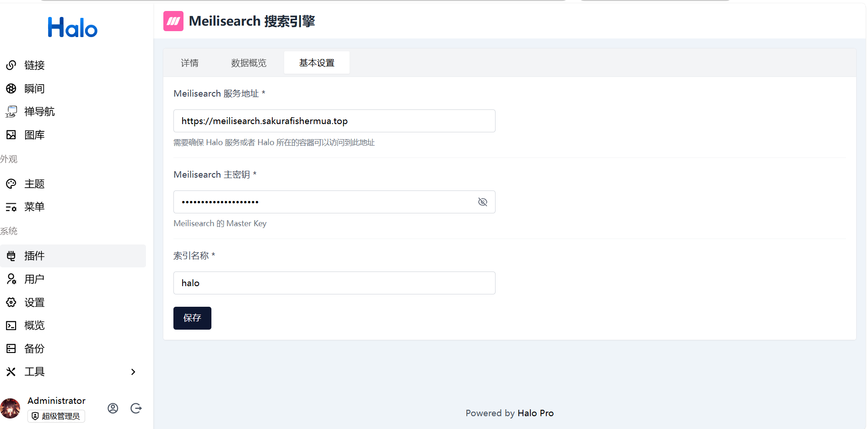
Task: Click the Administrator avatar thumbnail
Action: point(11,408)
